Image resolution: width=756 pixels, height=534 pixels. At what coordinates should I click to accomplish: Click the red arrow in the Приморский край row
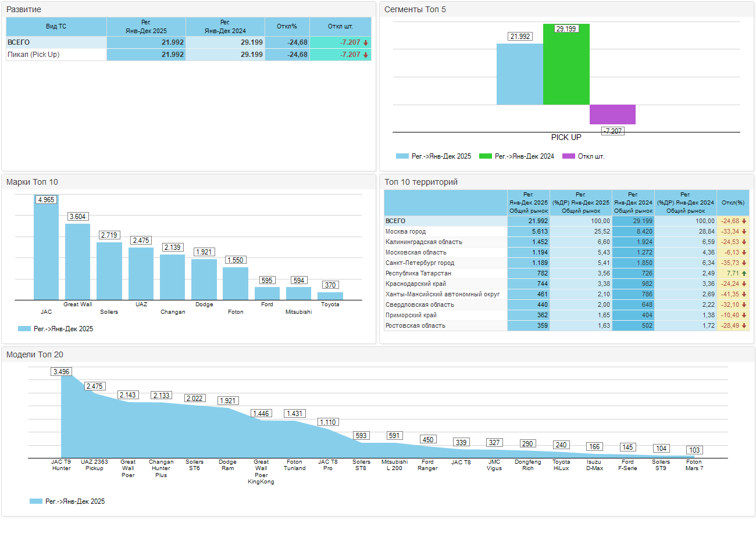coord(744,316)
